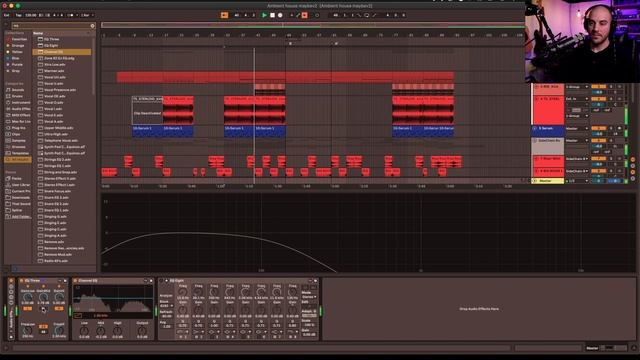The height and width of the screenshot is (360, 640).
Task: Open the EQ Eight Block size dropdown
Action: (166, 306)
